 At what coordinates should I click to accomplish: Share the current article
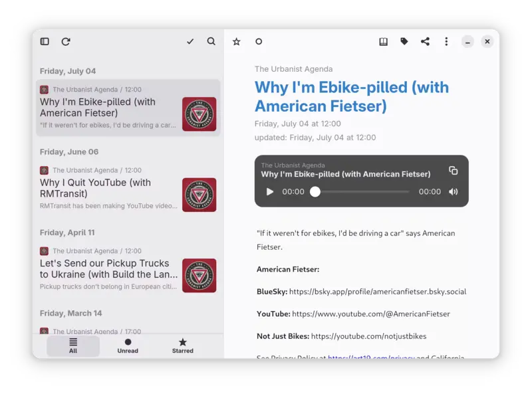click(425, 41)
